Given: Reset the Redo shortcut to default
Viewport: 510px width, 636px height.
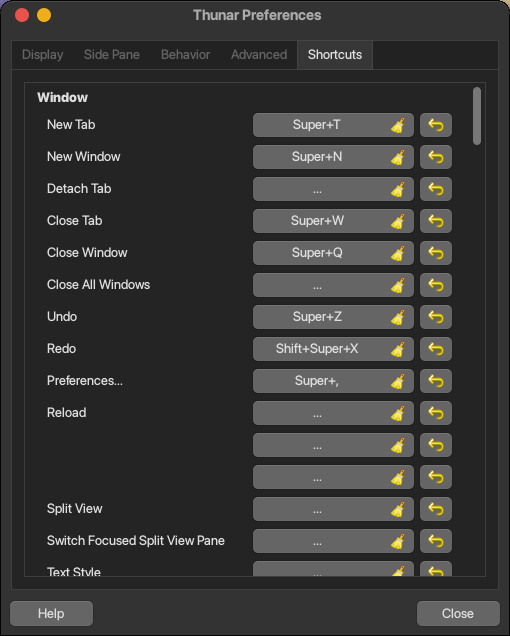Looking at the screenshot, I should (436, 349).
